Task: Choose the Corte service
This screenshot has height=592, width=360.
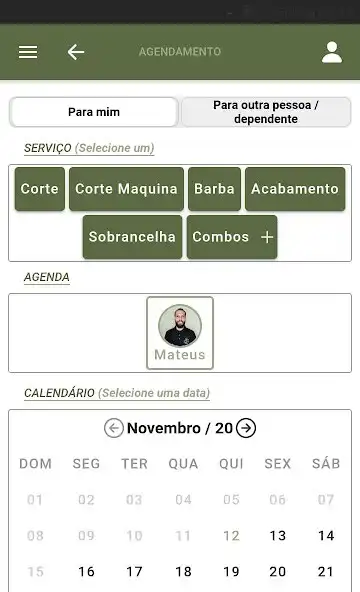Action: 40,189
